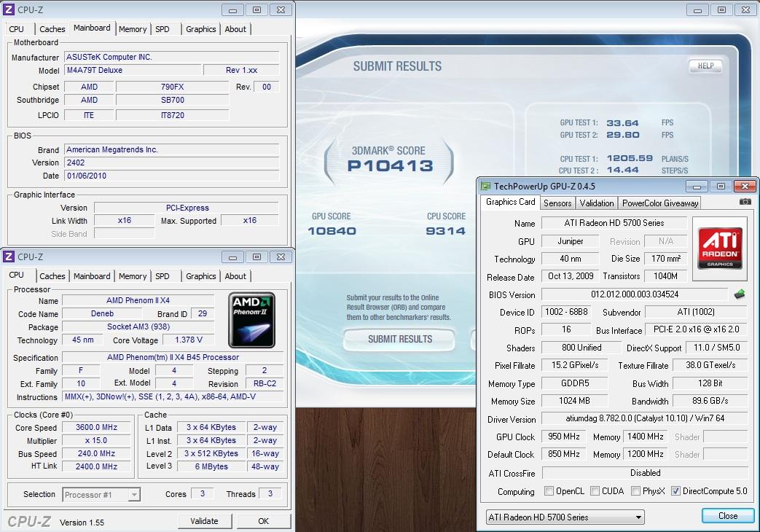Click the Validate button in CPU-Z

(204, 521)
